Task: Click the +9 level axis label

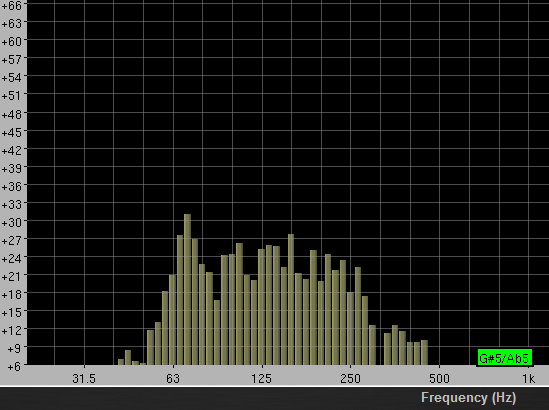Action: coord(14,349)
